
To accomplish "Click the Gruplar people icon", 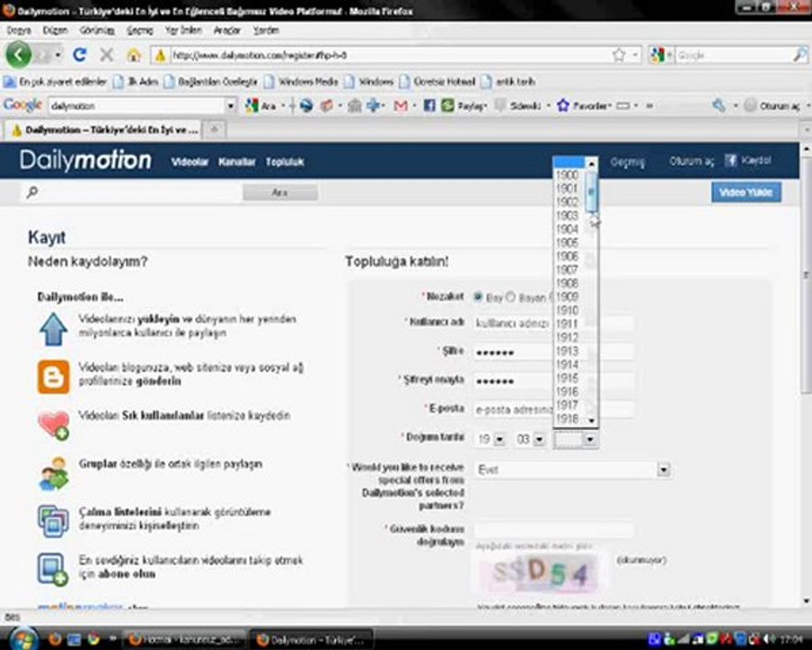I will [53, 473].
